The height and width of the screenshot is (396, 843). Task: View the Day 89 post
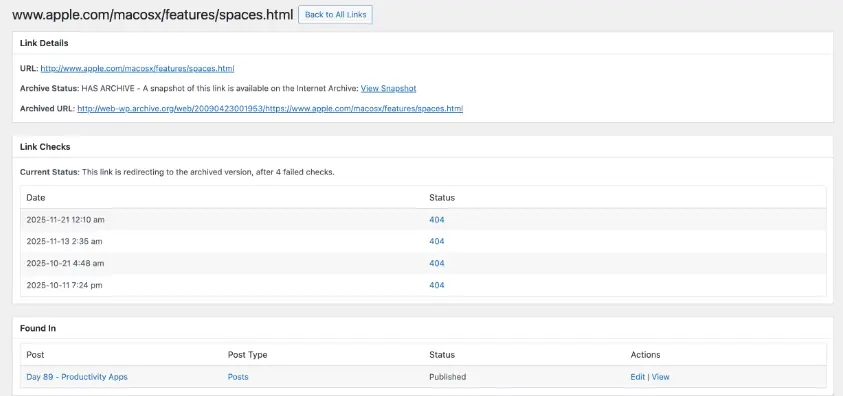660,377
